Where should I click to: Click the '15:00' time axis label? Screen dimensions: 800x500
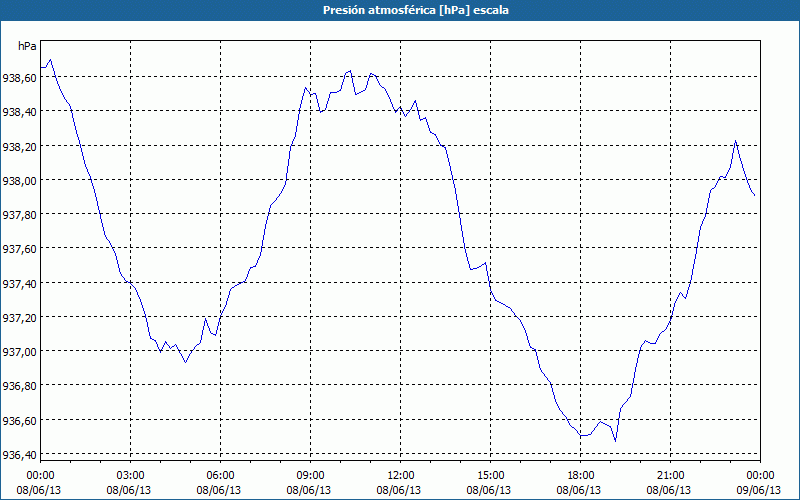coord(490,476)
